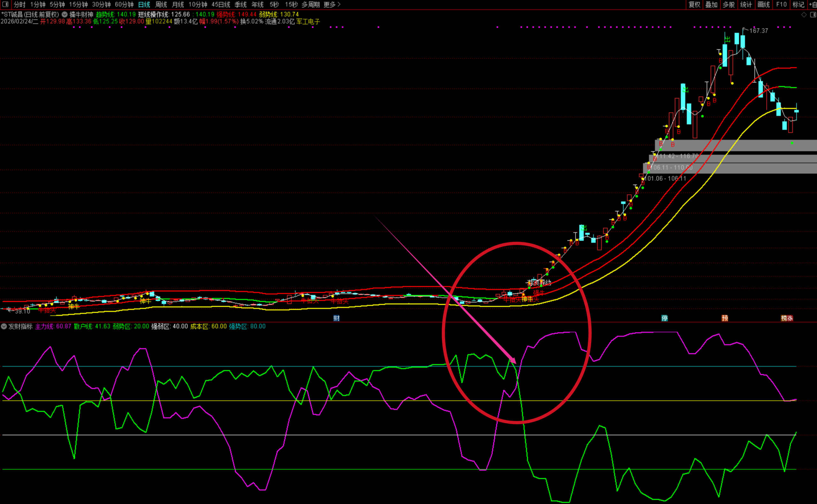Toggle the left sidebar panel icon
This screenshot has width=817, height=504.
point(5,4)
